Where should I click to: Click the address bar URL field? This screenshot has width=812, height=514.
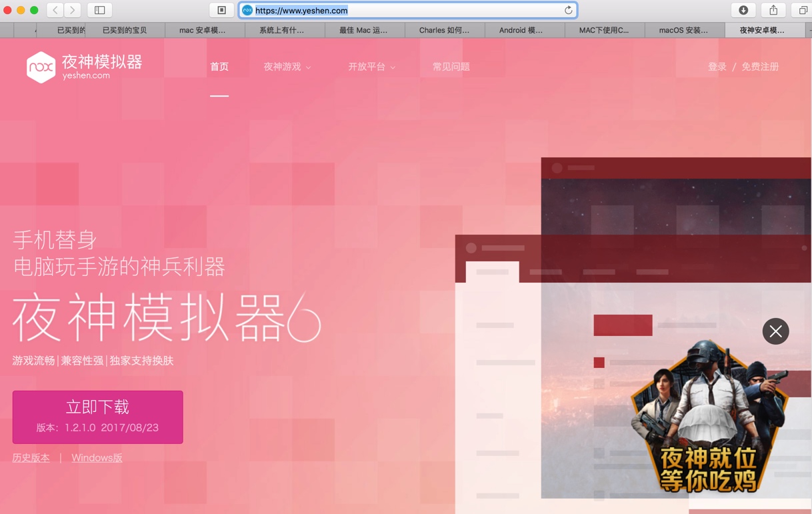tap(407, 10)
